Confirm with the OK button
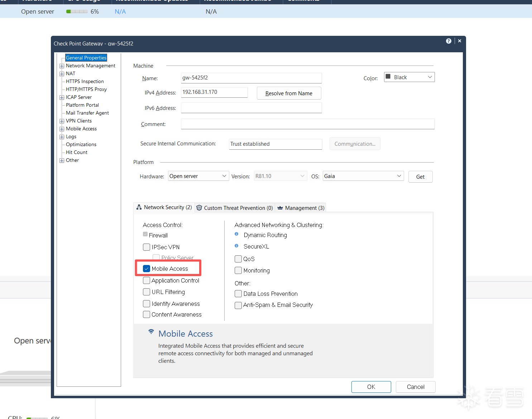 pyautogui.click(x=371, y=387)
